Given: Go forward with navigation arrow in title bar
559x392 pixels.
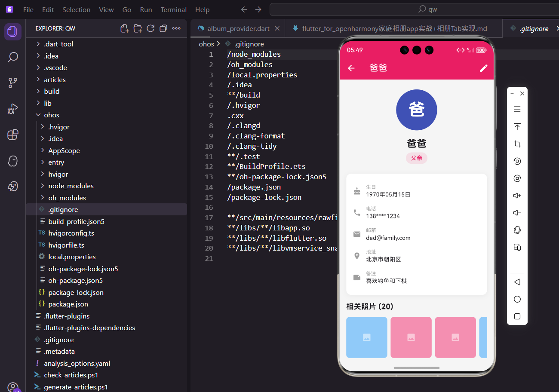Looking at the screenshot, I should point(258,9).
